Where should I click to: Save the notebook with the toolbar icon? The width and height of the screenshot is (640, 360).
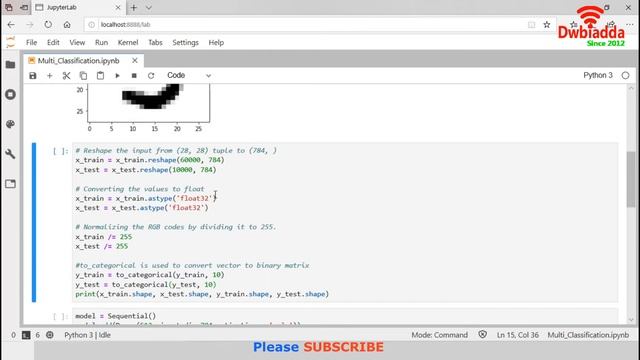33,76
